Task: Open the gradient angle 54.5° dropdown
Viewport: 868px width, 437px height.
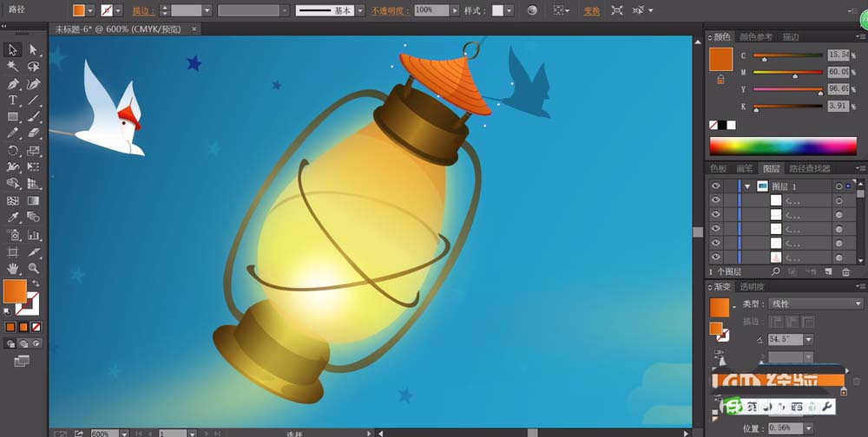Action: click(808, 339)
